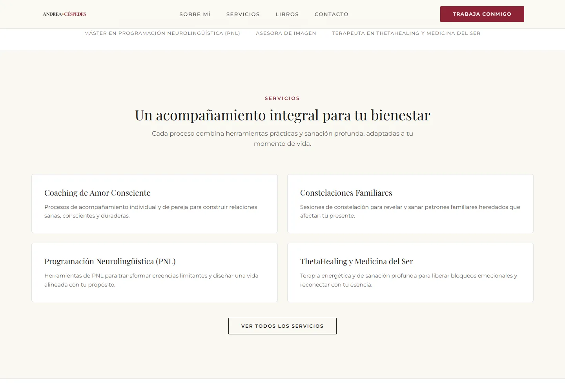Image resolution: width=565 pixels, height=392 pixels.
Task: Open the Libros navigation link
Action: pos(287,14)
